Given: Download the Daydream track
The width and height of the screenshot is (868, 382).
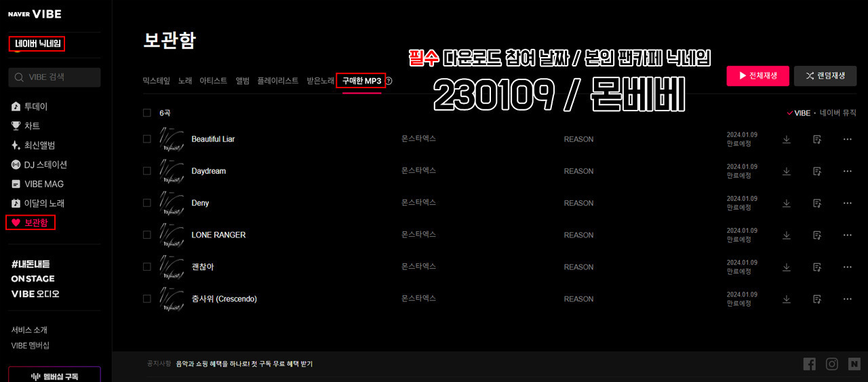Looking at the screenshot, I should click(x=787, y=171).
